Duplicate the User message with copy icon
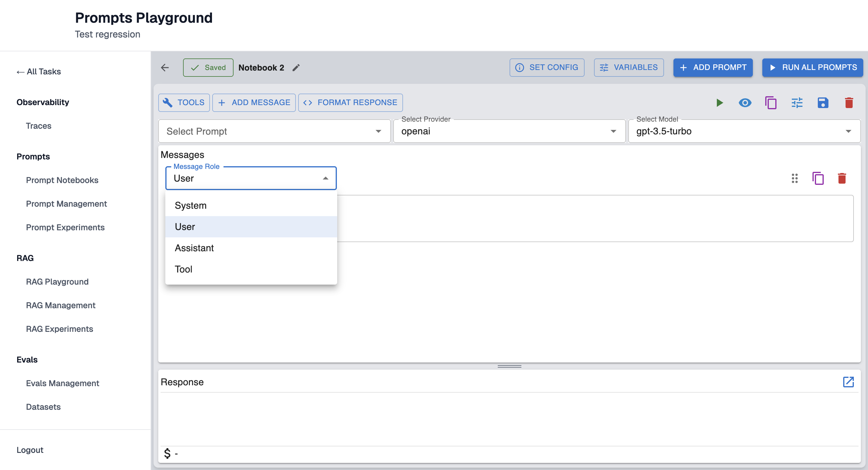Viewport: 868px width, 470px height. (x=818, y=178)
